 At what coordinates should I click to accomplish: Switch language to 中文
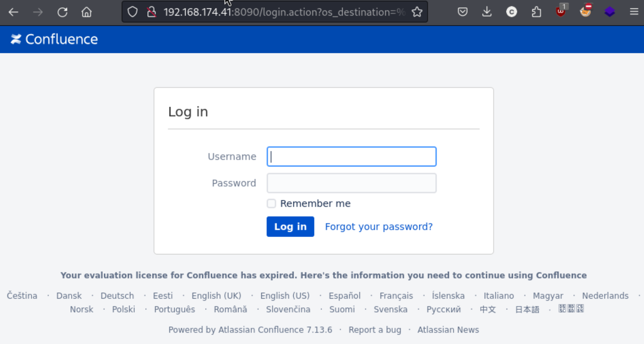tap(488, 310)
